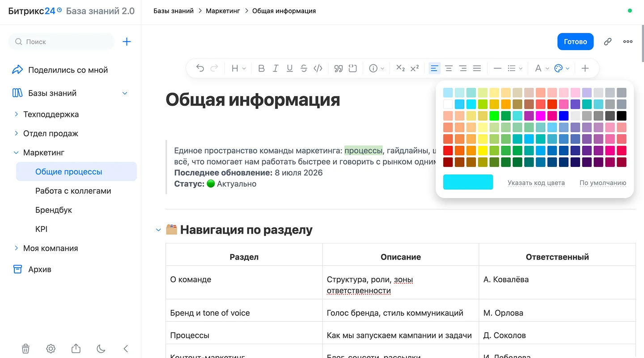
Task: Apply subscript formatting
Action: [400, 68]
